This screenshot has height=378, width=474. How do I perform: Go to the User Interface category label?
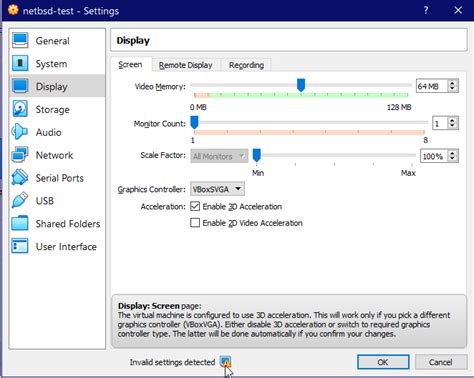(x=66, y=247)
